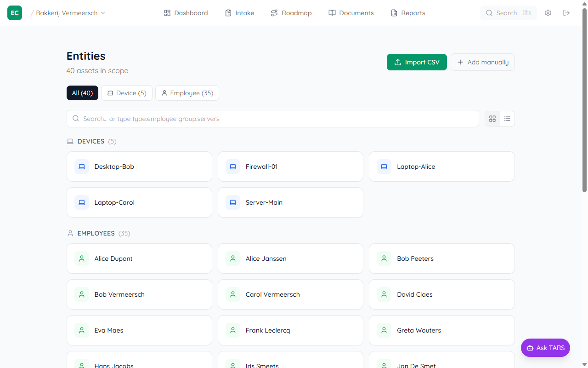
Task: Switch to list view layout
Action: (x=507, y=119)
